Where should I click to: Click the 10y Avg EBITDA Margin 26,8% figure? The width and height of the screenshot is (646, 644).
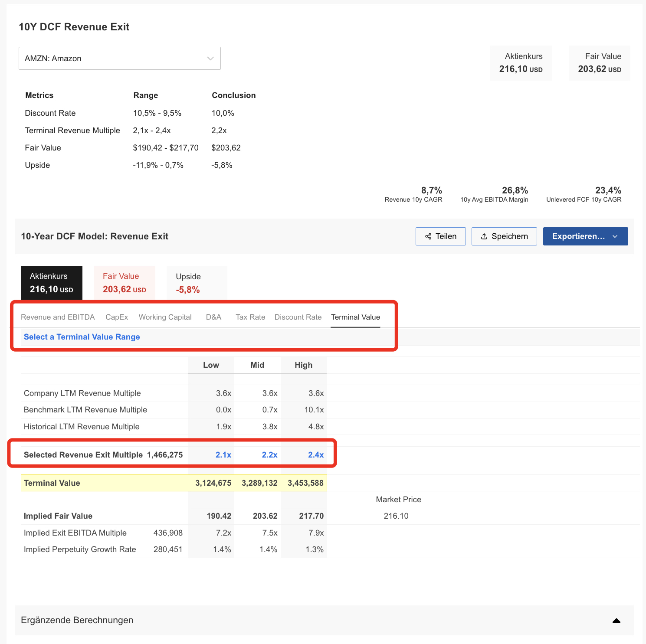[x=515, y=190]
